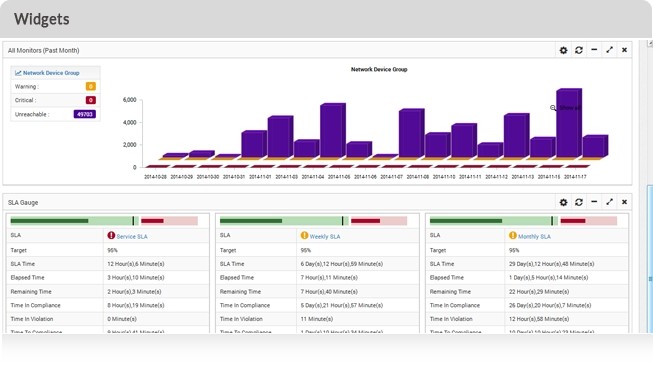
Task: Click Elapsed Time value 3 Hour(s),10 Minute(s)
Action: (x=136, y=278)
